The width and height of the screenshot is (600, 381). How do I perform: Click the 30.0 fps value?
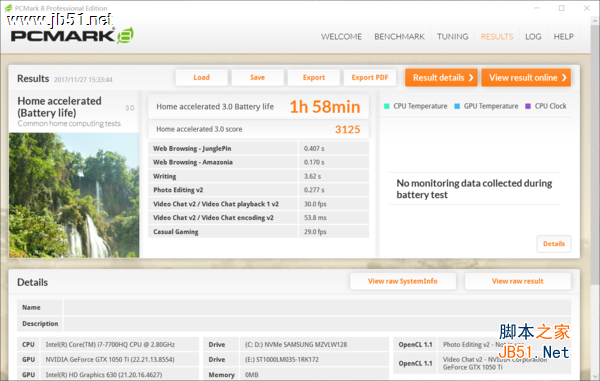315,204
